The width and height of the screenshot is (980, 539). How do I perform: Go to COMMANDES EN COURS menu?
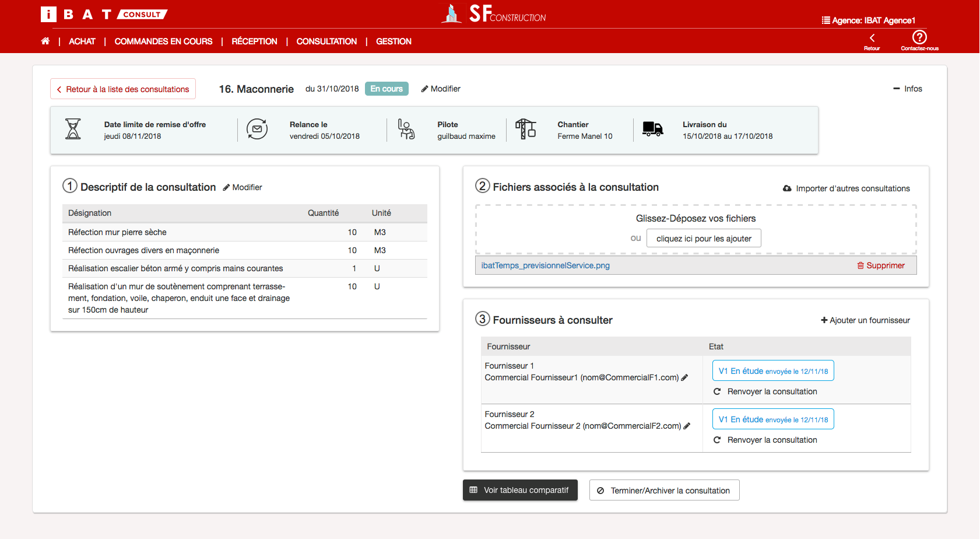coord(163,41)
